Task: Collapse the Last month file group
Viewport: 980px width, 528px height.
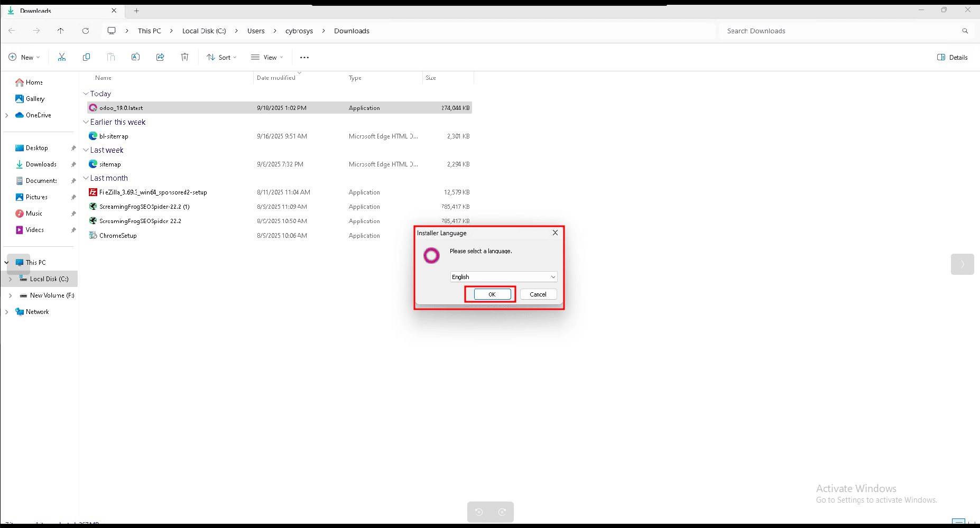Action: click(86, 178)
